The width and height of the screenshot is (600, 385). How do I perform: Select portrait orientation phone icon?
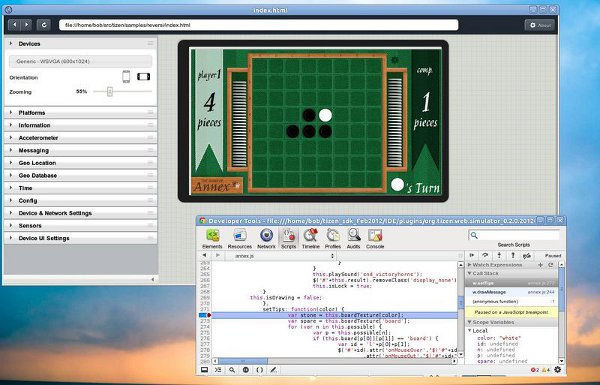coord(126,77)
